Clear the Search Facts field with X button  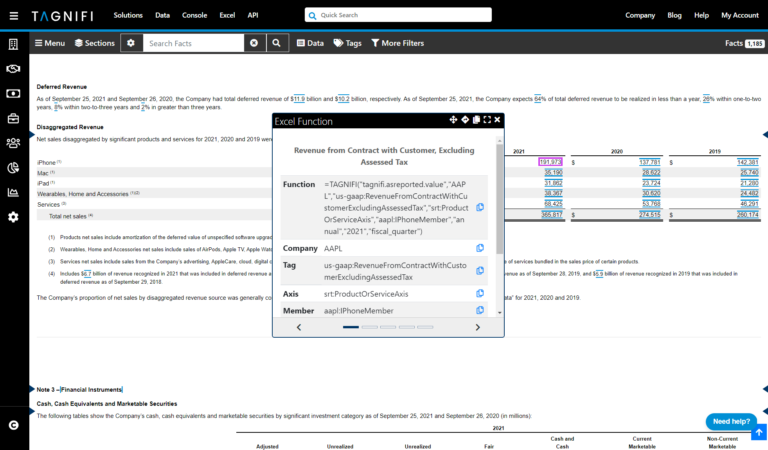point(254,43)
